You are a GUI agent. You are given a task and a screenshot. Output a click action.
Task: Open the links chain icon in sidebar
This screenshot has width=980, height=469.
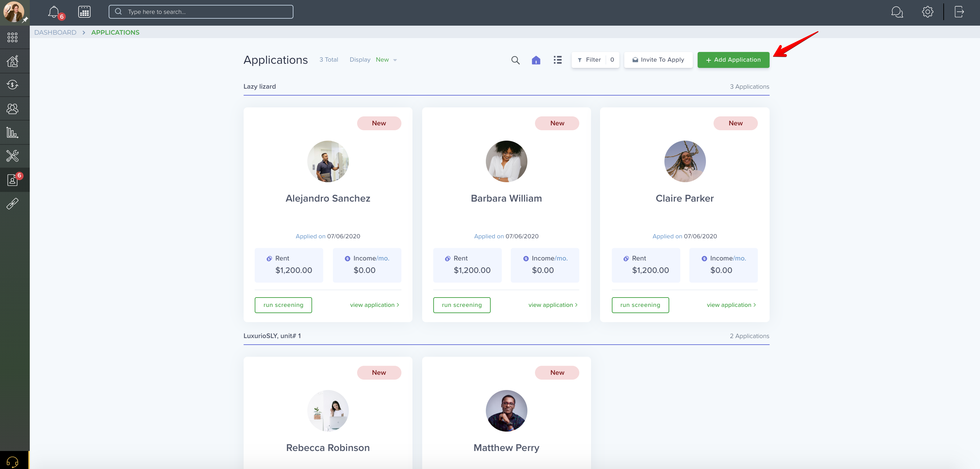point(12,204)
